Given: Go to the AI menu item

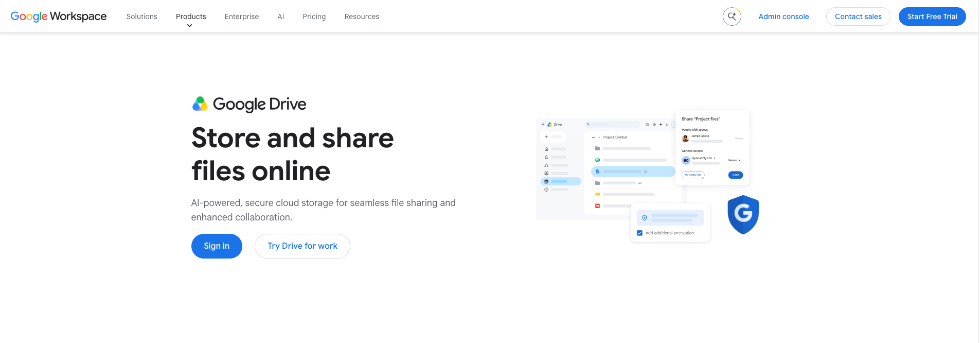Looking at the screenshot, I should [281, 16].
